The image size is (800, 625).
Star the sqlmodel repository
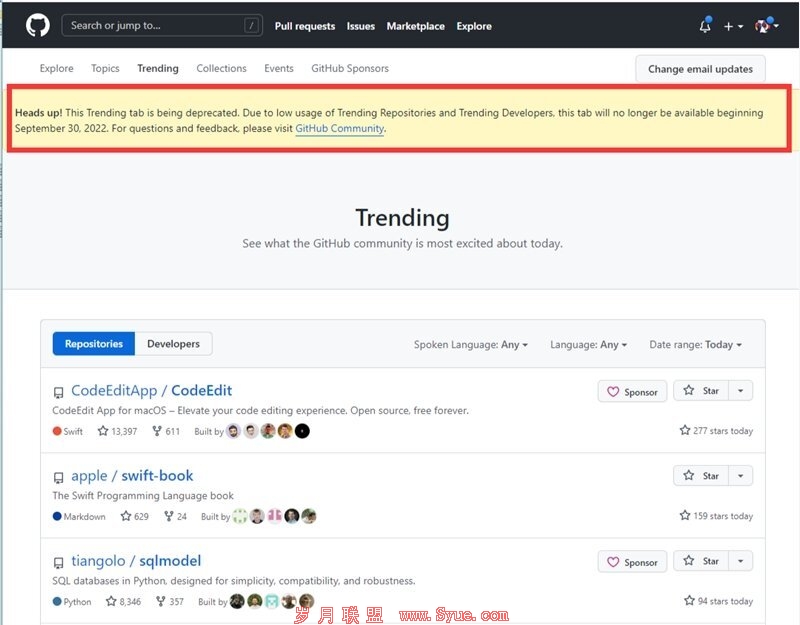point(701,561)
